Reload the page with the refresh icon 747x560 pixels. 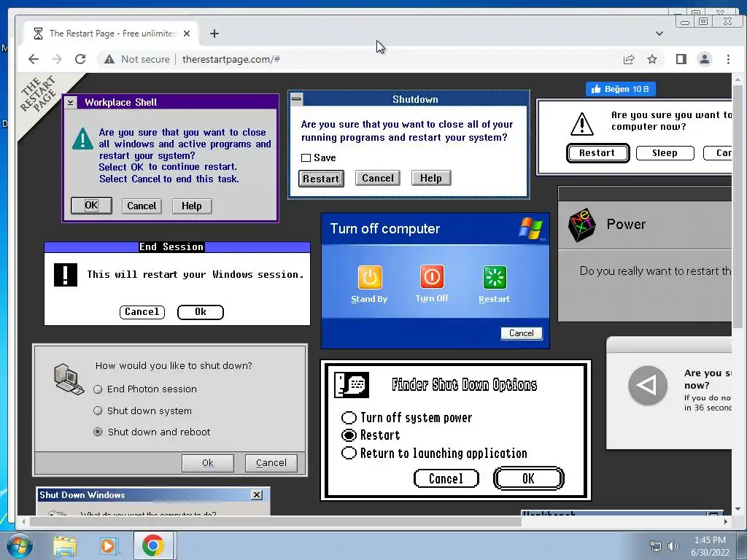80,59
